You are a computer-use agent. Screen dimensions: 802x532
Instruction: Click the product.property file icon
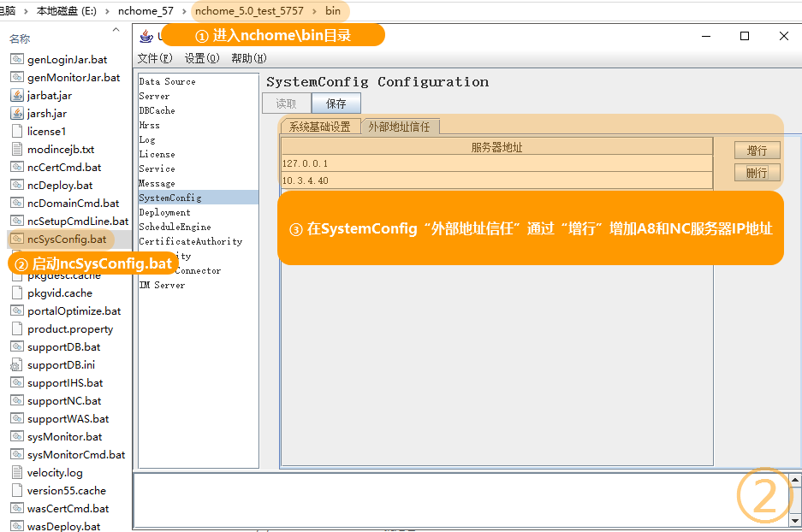16,329
